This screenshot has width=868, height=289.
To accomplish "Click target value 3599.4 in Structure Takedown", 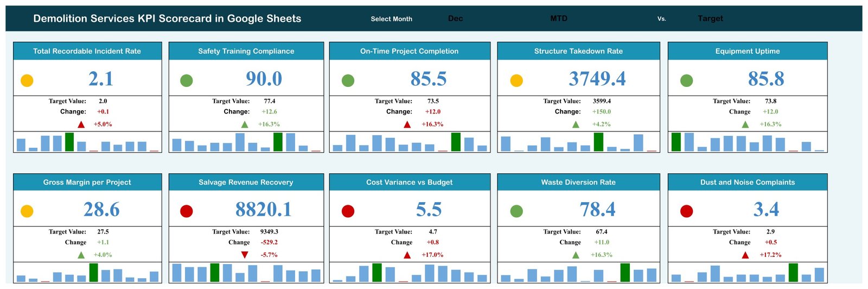I will (602, 101).
